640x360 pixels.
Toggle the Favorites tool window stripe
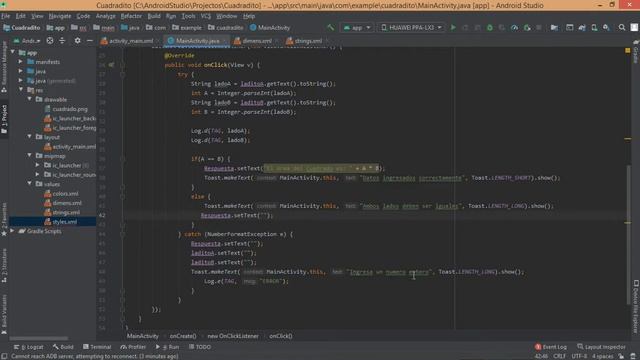coord(4,219)
